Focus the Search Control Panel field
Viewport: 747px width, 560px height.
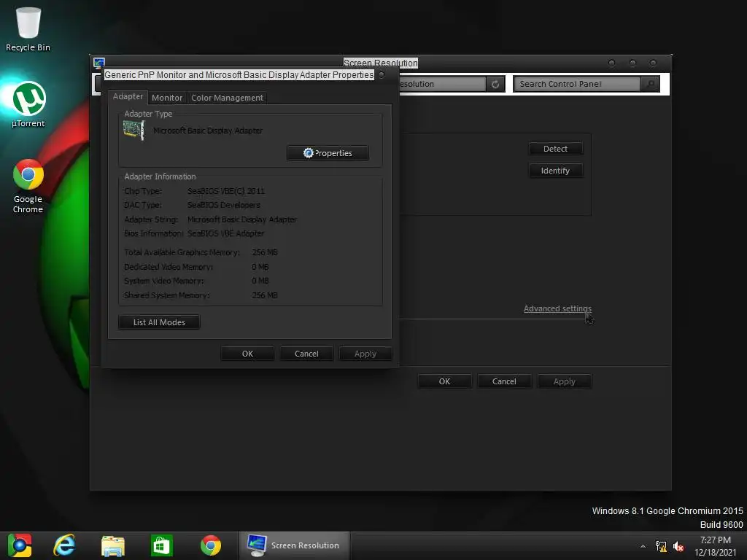click(578, 84)
